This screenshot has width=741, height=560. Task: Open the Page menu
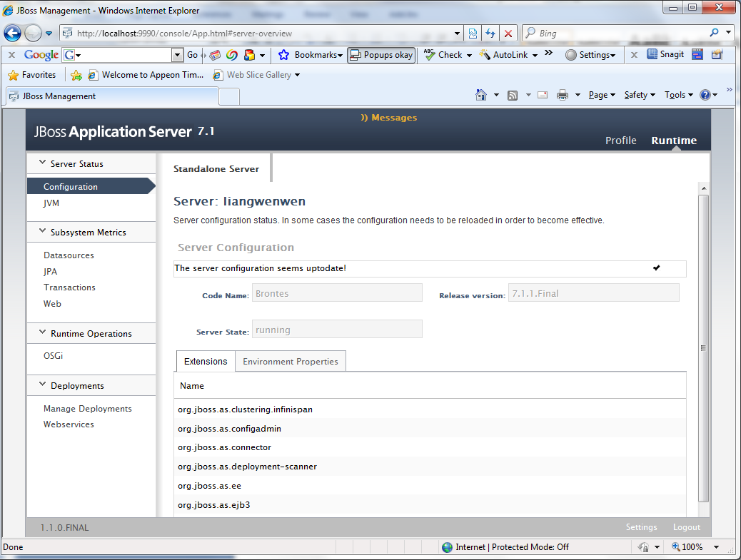[x=602, y=95]
